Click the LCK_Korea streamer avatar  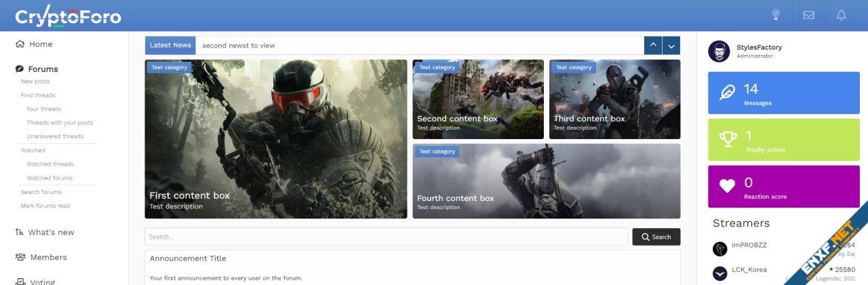[x=720, y=273]
